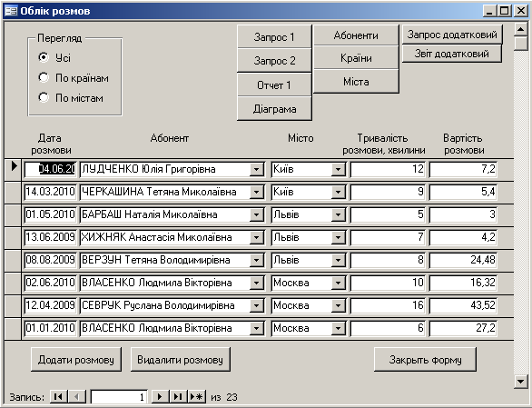
Task: Click the vertical scrollbar thumb
Action: pos(520,44)
